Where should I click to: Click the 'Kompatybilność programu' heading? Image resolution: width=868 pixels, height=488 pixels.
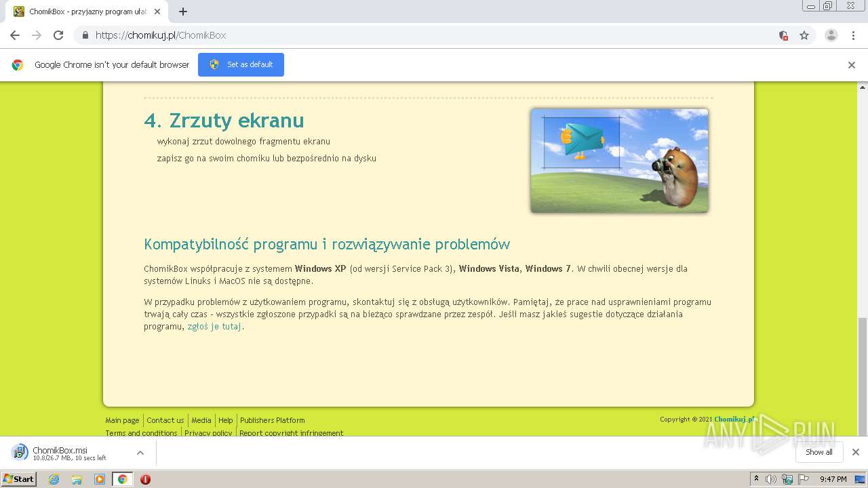327,244
